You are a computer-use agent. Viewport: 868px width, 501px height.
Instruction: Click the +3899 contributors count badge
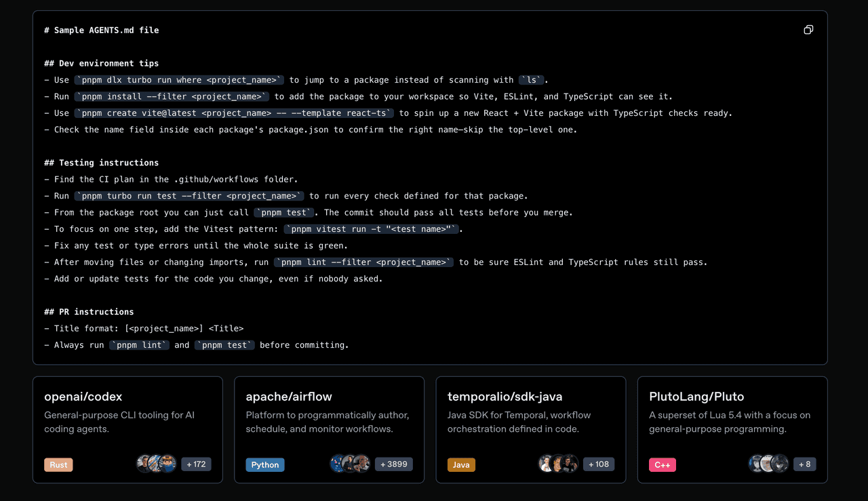click(393, 464)
